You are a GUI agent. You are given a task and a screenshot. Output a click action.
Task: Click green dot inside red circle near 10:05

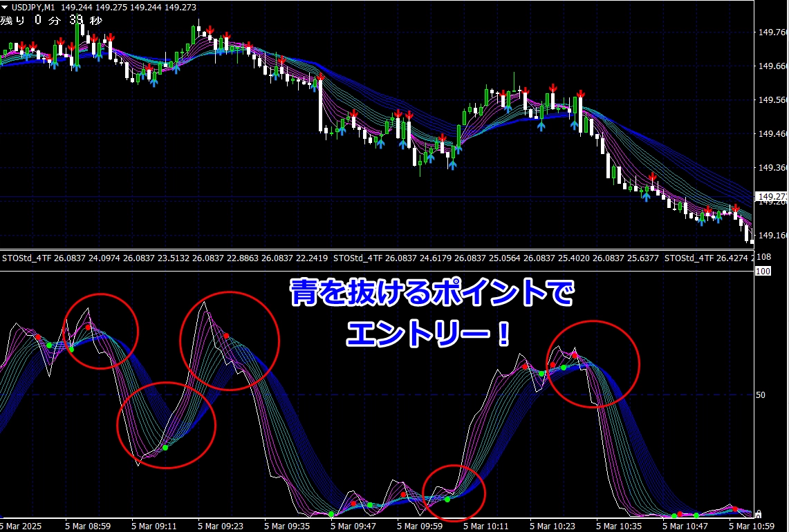point(447,499)
